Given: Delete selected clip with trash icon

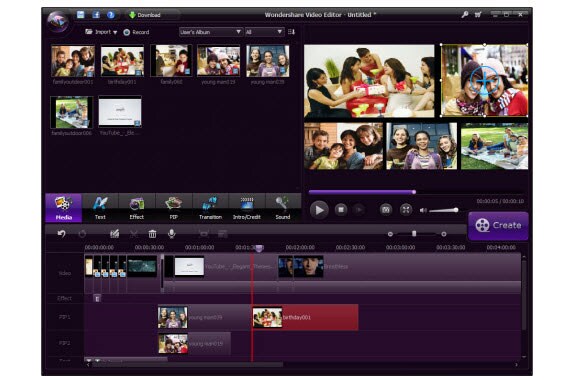Looking at the screenshot, I should (152, 234).
